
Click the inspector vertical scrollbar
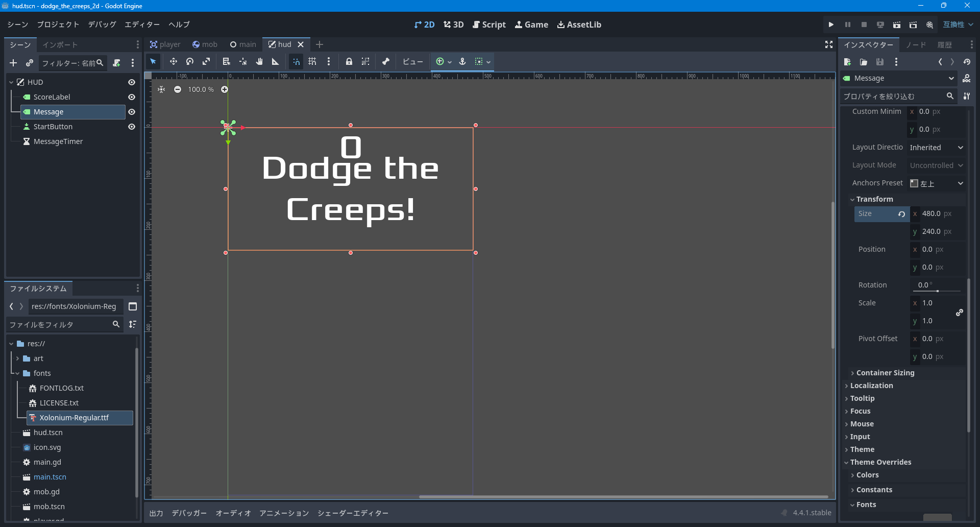tap(969, 355)
